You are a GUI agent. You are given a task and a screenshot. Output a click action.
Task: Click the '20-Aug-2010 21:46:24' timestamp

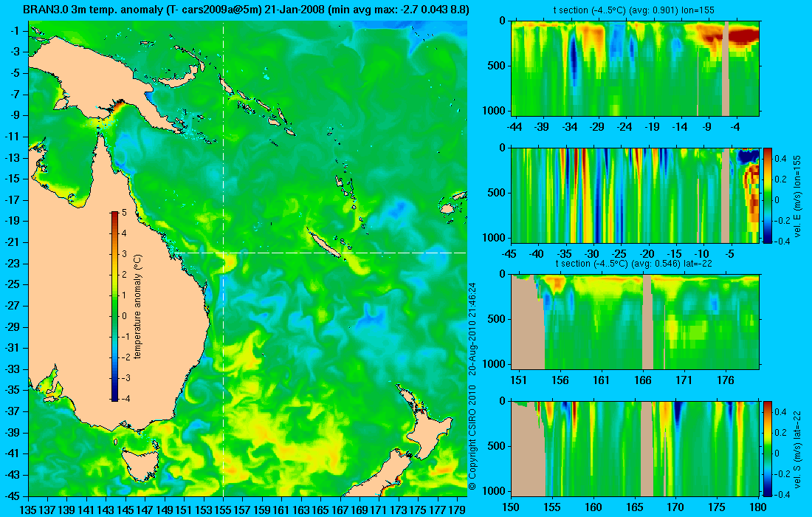(472, 329)
